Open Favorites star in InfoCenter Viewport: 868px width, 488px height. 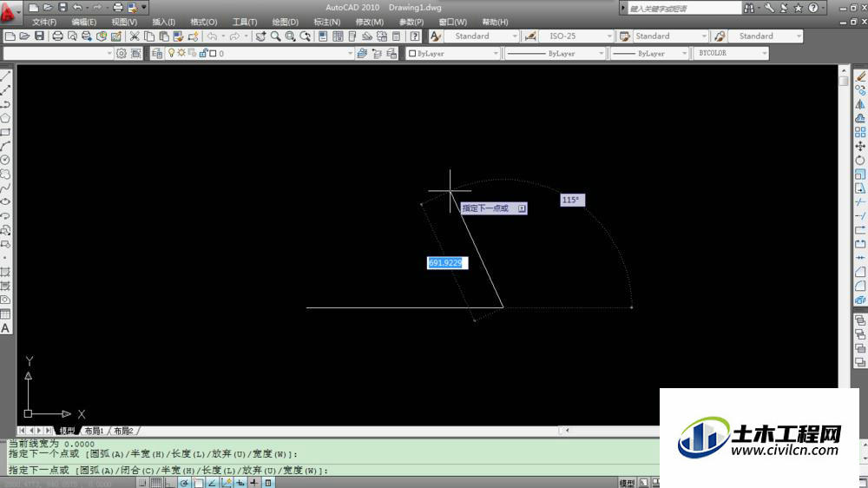[799, 8]
